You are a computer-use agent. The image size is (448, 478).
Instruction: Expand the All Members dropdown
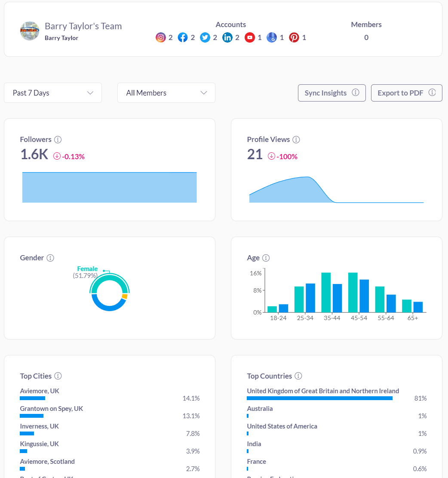point(166,93)
